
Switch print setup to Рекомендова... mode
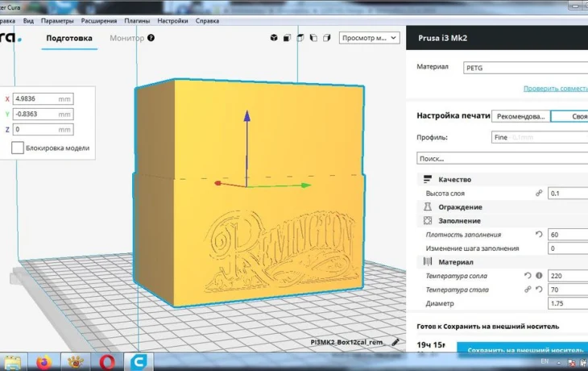click(x=520, y=116)
